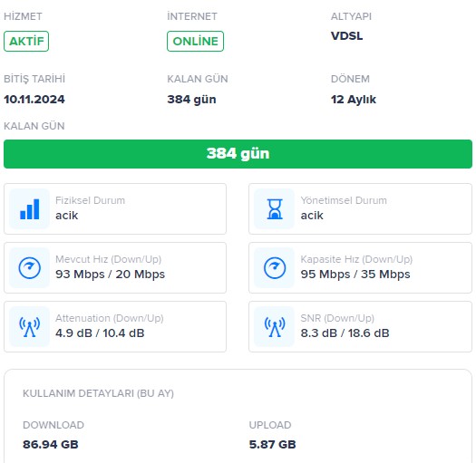Image resolution: width=476 pixels, height=463 pixels.
Task: Click the Kullanım Detayları (Bu Ay) heading
Action: (x=98, y=393)
